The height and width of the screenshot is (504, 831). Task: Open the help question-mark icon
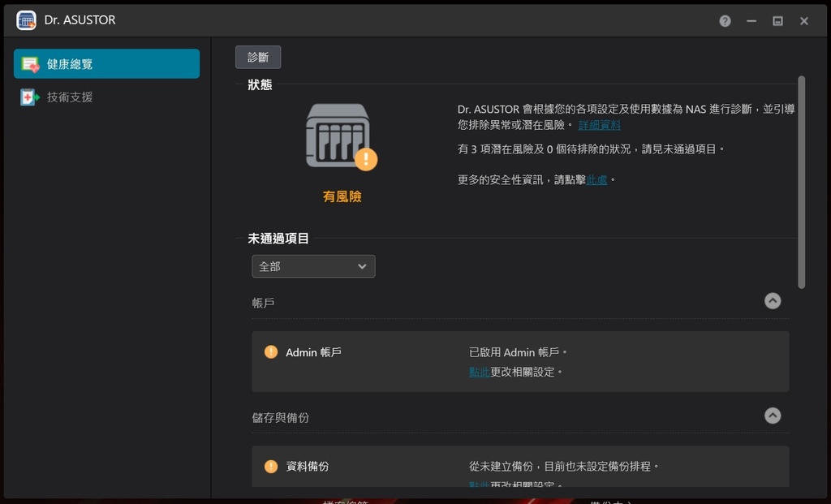725,20
